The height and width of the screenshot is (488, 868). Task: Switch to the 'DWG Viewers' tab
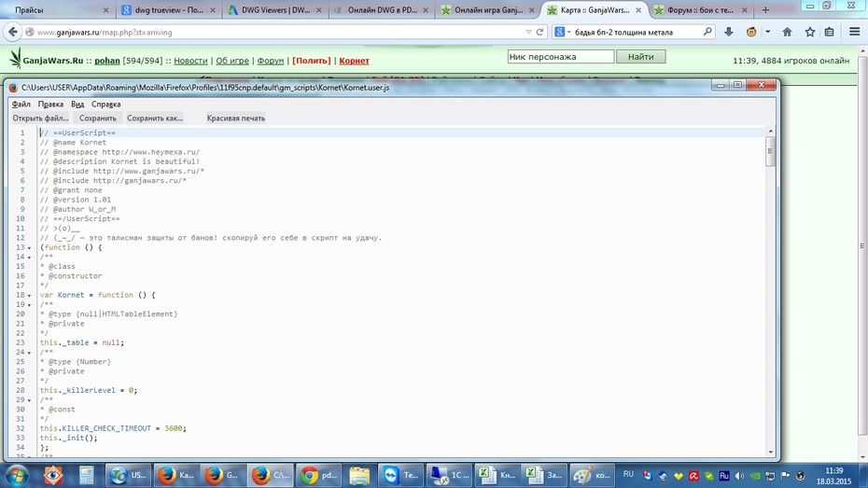pyautogui.click(x=275, y=10)
